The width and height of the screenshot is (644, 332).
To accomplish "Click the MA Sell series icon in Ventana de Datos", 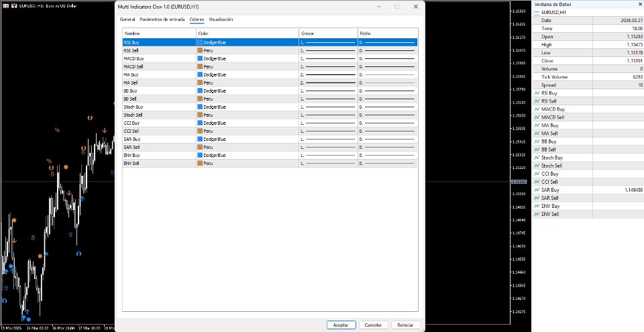I will tap(537, 133).
